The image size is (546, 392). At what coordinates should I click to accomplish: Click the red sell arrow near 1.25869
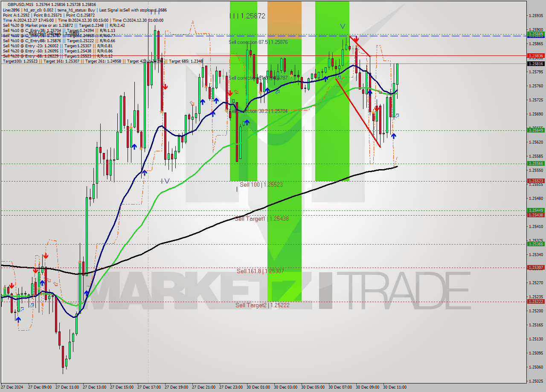(x=356, y=40)
